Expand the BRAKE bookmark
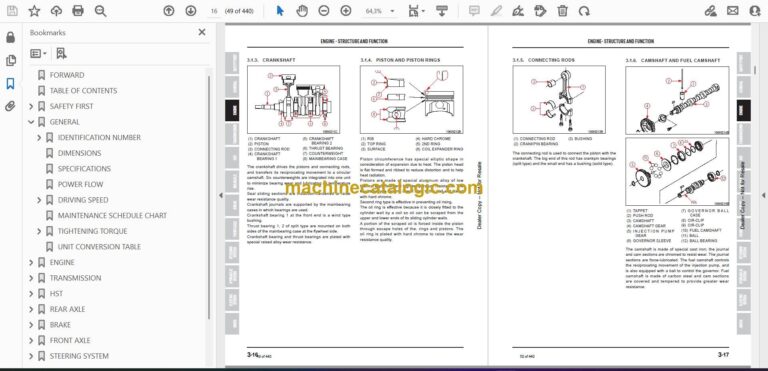The height and width of the screenshot is (371, 768). click(31, 325)
